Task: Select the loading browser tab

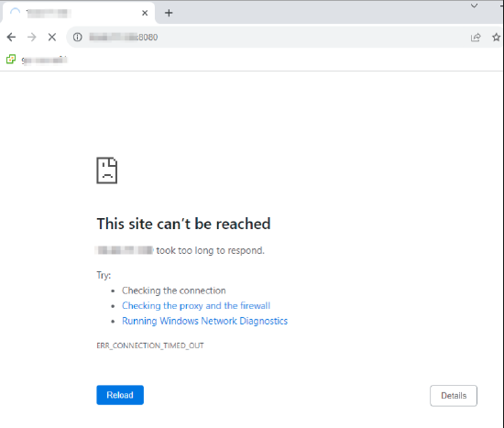Action: (x=78, y=13)
